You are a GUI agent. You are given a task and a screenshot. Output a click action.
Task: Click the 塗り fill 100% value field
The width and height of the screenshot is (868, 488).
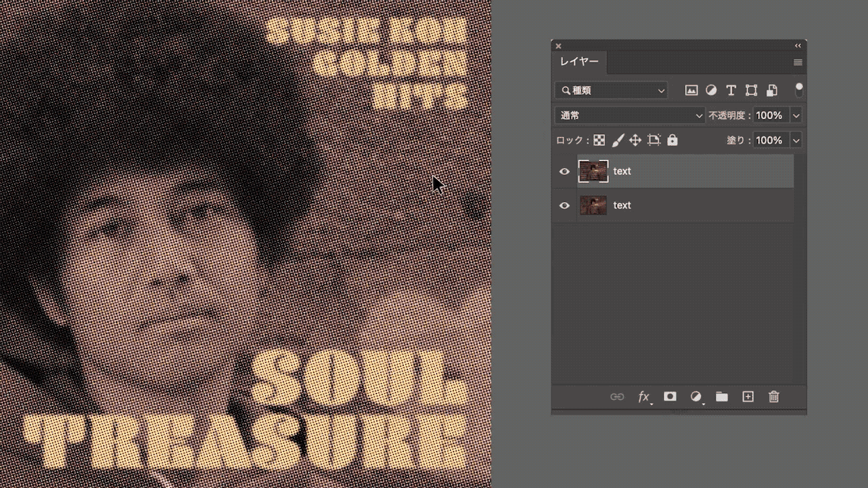(769, 140)
